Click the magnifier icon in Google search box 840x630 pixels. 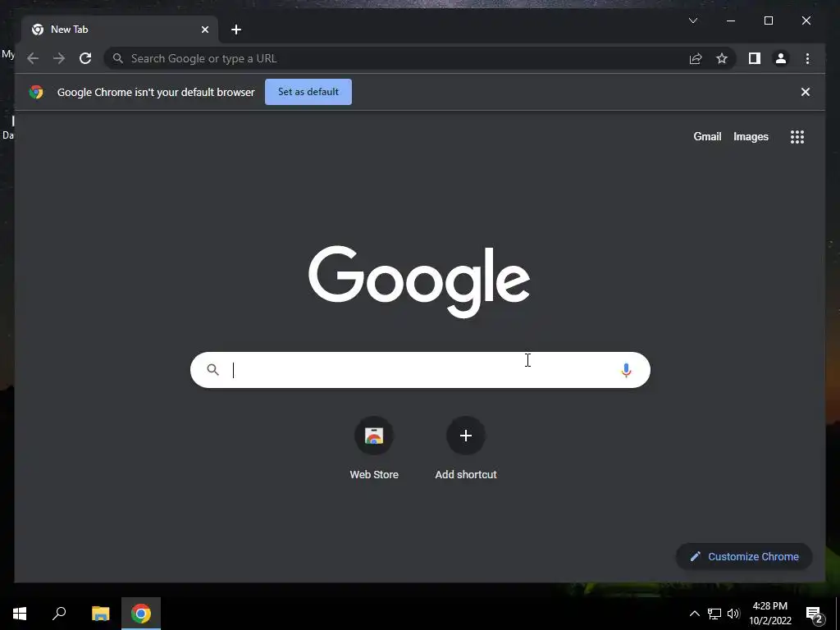(212, 370)
